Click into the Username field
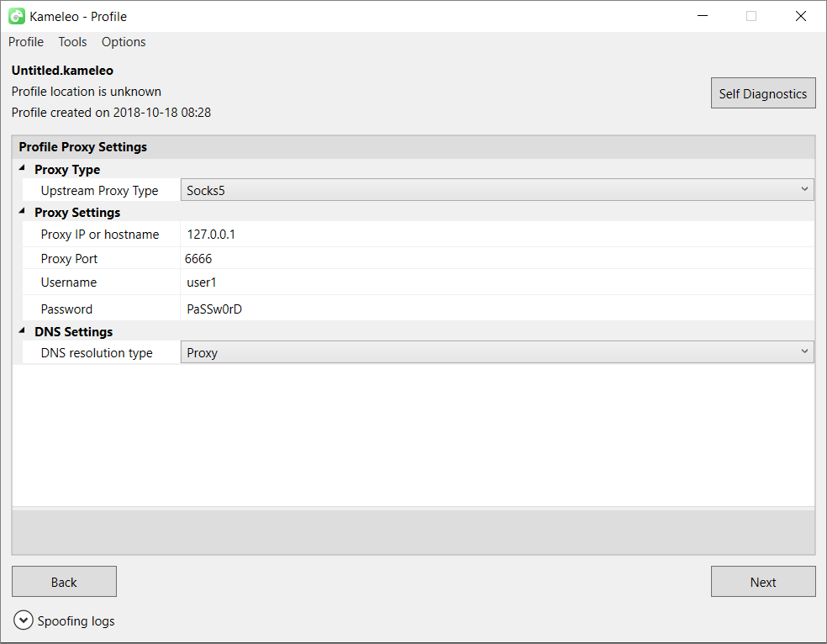827x644 pixels. tap(497, 282)
